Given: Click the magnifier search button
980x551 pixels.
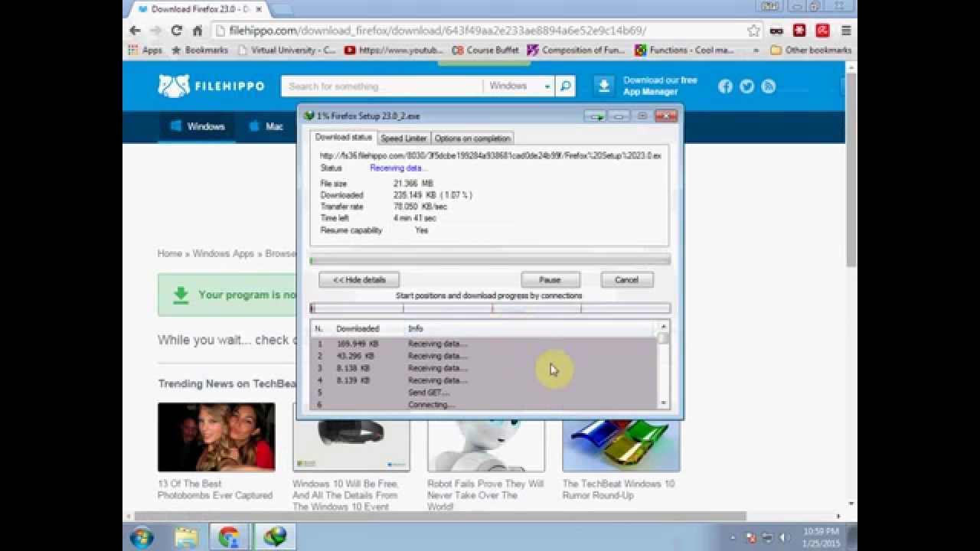Looking at the screenshot, I should coord(565,86).
